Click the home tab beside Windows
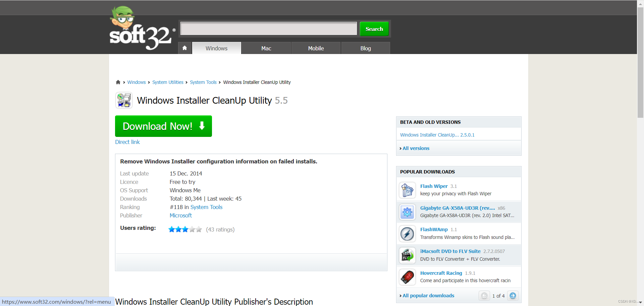This screenshot has height=306, width=644. click(x=184, y=48)
